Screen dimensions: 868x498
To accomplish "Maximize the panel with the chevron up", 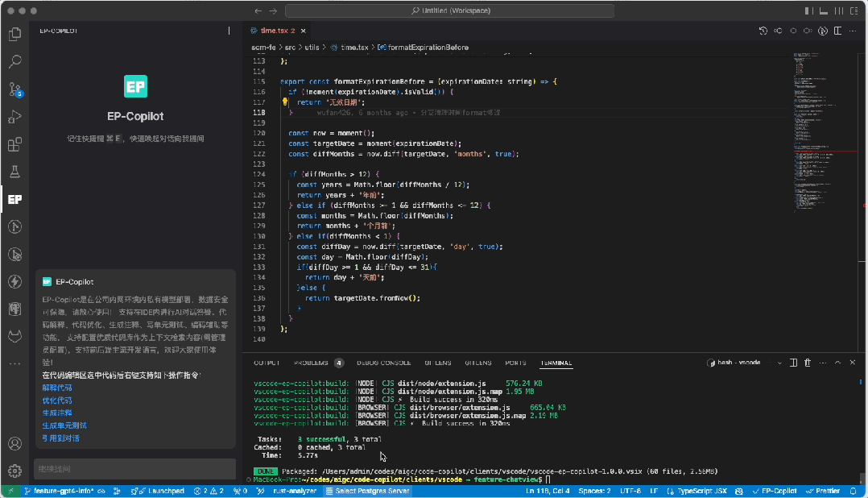I will [x=837, y=363].
